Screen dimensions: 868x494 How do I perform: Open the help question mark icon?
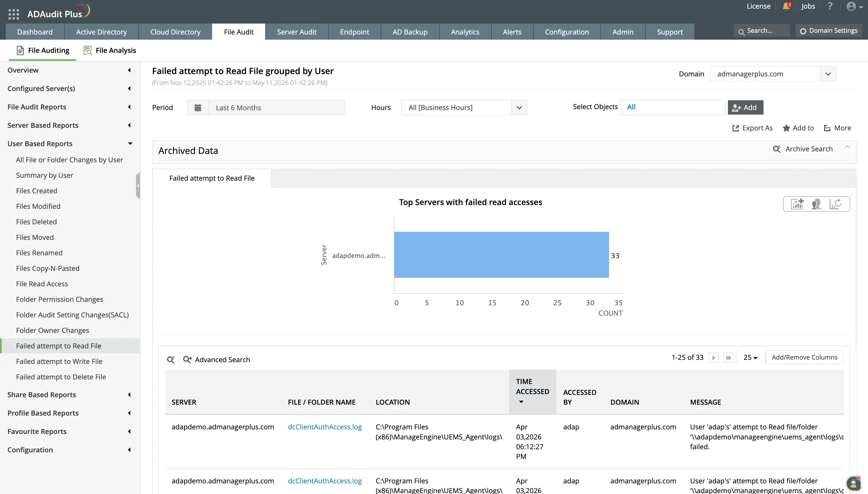point(830,6)
